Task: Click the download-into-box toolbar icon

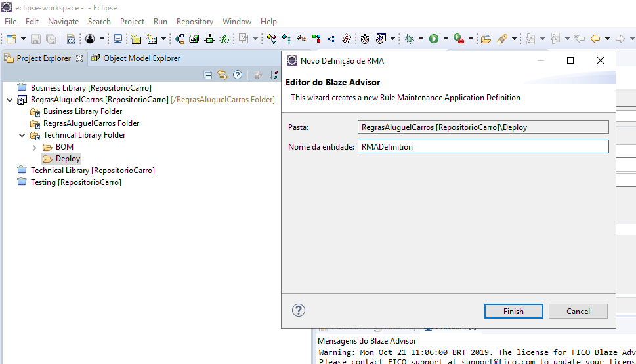Action: tap(209, 39)
